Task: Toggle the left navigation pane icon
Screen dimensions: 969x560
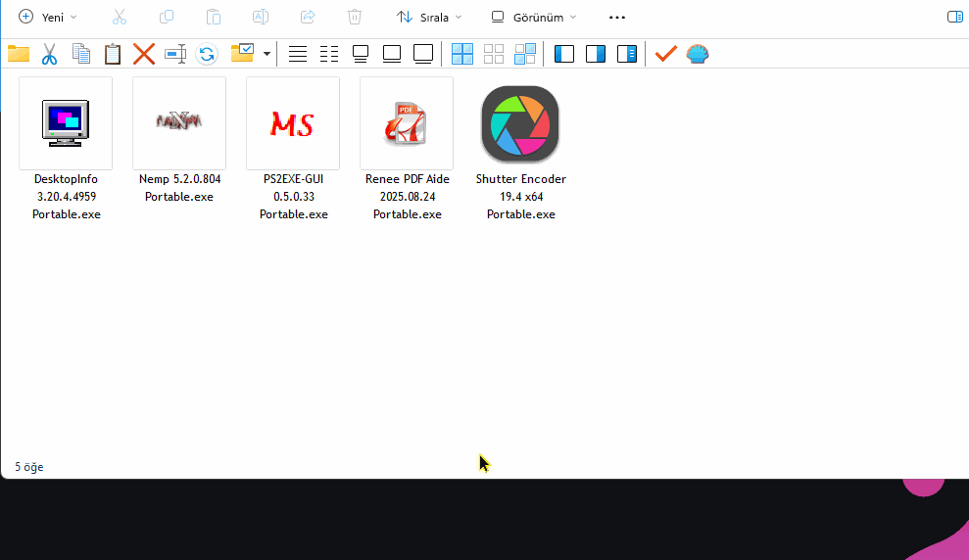Action: 564,54
